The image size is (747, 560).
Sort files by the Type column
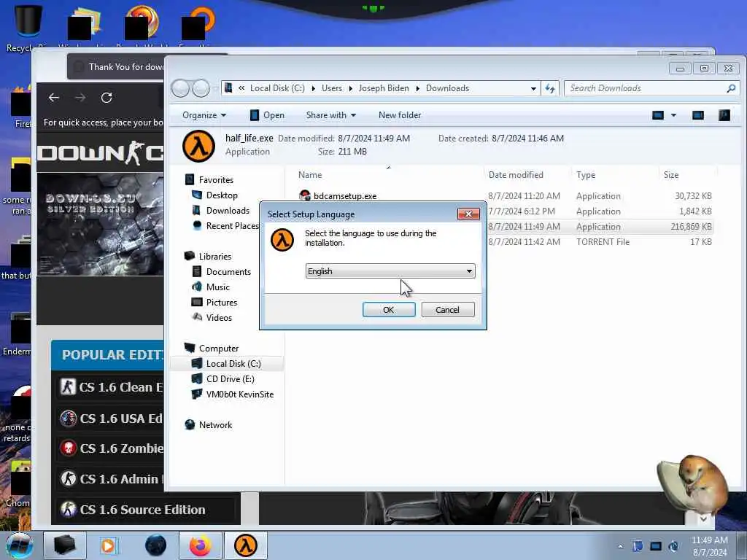point(586,175)
